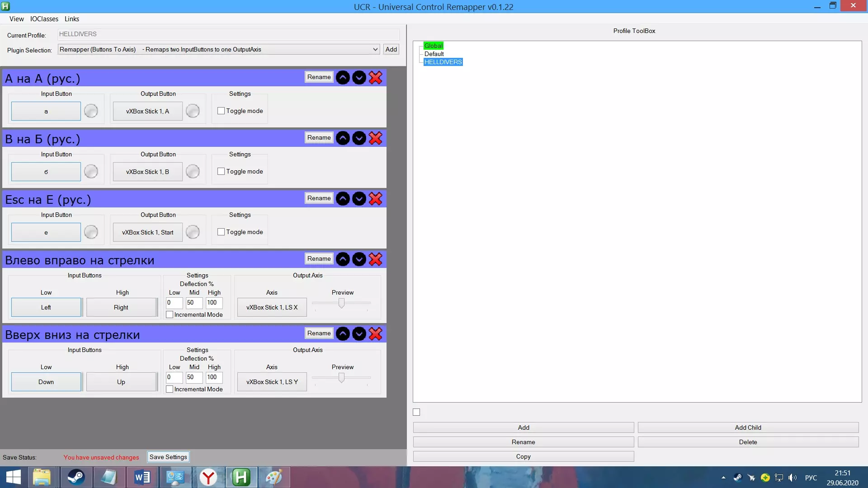Check Incremental Mode in "Влево вправо на стрелки"
This screenshot has width=868, height=488.
(170, 315)
